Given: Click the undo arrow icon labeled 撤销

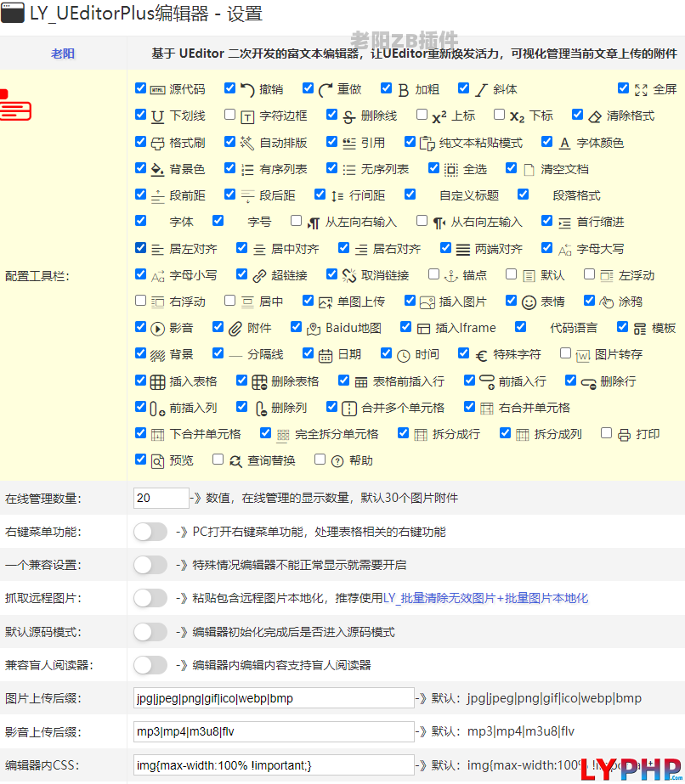Looking at the screenshot, I should coord(247,89).
